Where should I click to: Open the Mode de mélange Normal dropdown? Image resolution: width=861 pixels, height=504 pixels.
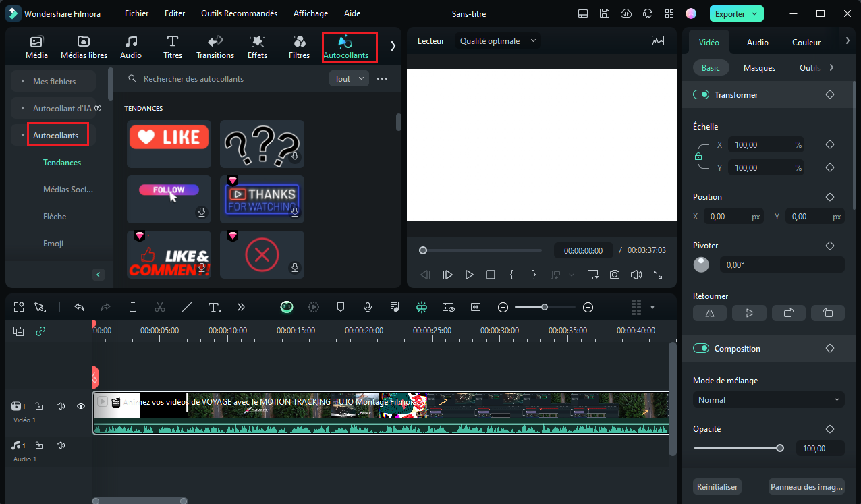pos(769,400)
